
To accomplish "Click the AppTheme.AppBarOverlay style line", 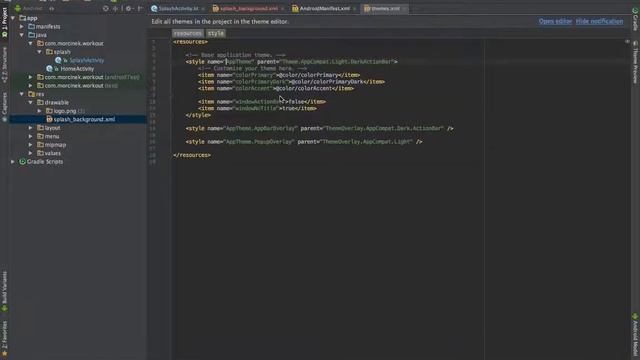I will click(x=319, y=129).
